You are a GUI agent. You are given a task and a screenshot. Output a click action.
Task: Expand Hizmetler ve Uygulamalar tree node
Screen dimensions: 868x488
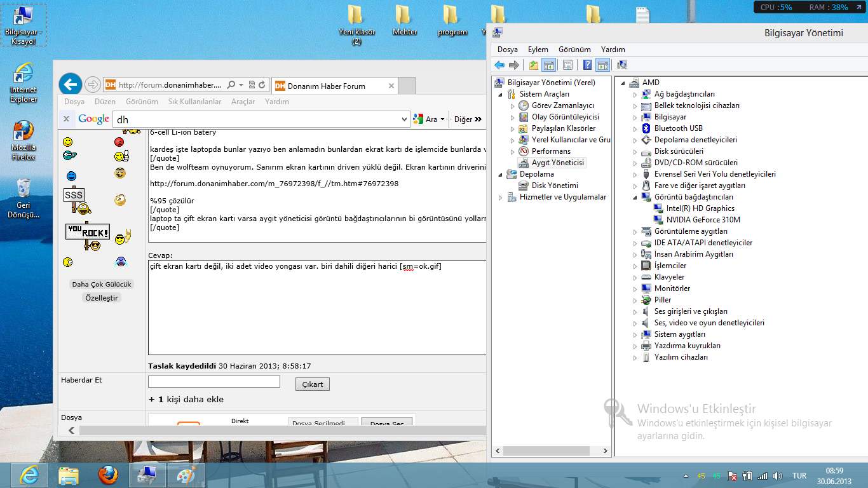pyautogui.click(x=501, y=197)
